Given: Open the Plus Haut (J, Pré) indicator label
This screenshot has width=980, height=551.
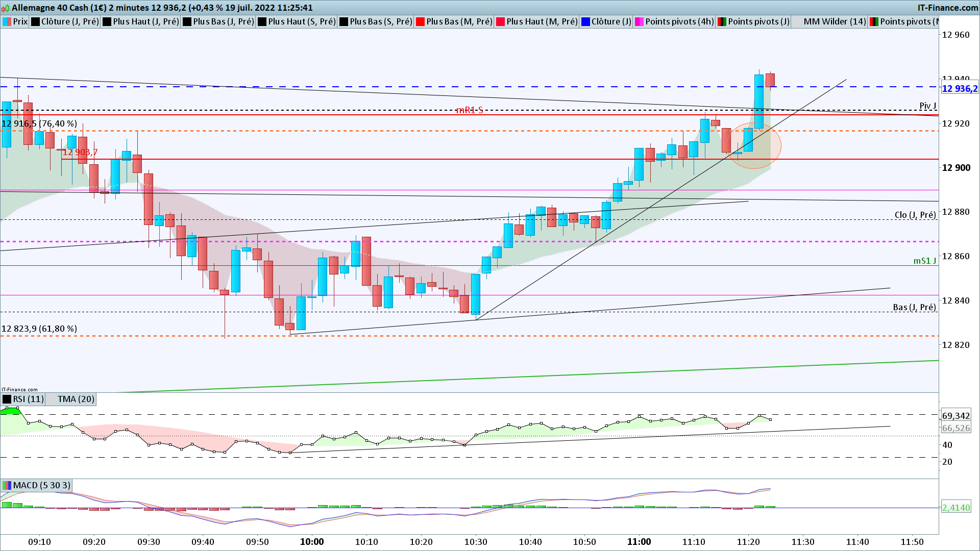Looking at the screenshot, I should (x=145, y=21).
